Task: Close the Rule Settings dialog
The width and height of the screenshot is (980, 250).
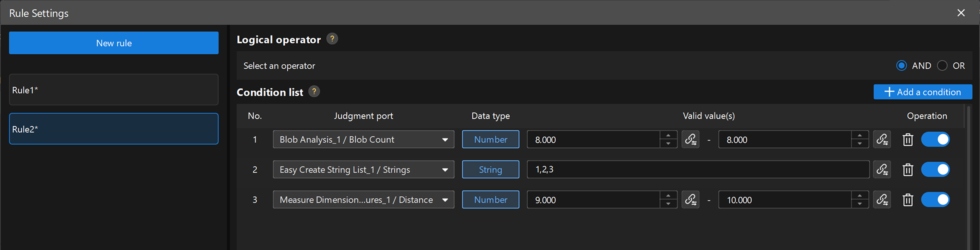Action: tap(961, 13)
